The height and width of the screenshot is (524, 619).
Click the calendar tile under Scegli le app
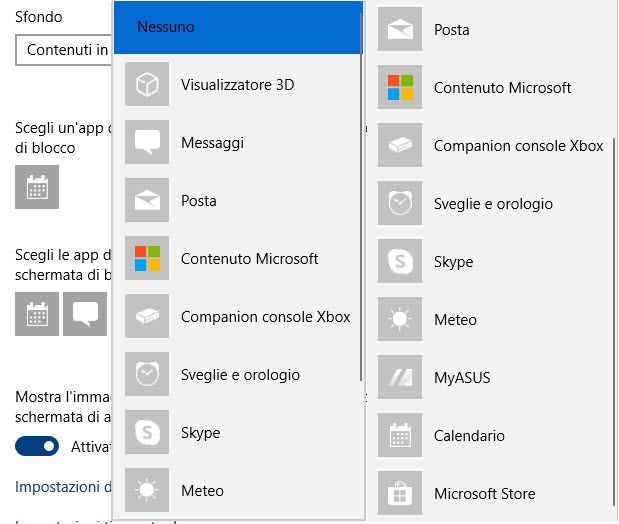[37, 314]
